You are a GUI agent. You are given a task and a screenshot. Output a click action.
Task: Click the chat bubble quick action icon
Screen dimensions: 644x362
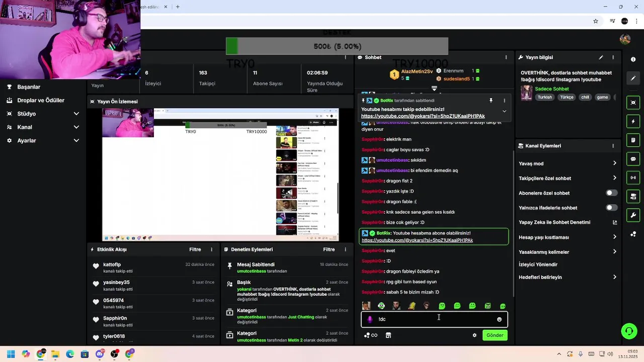point(633,159)
